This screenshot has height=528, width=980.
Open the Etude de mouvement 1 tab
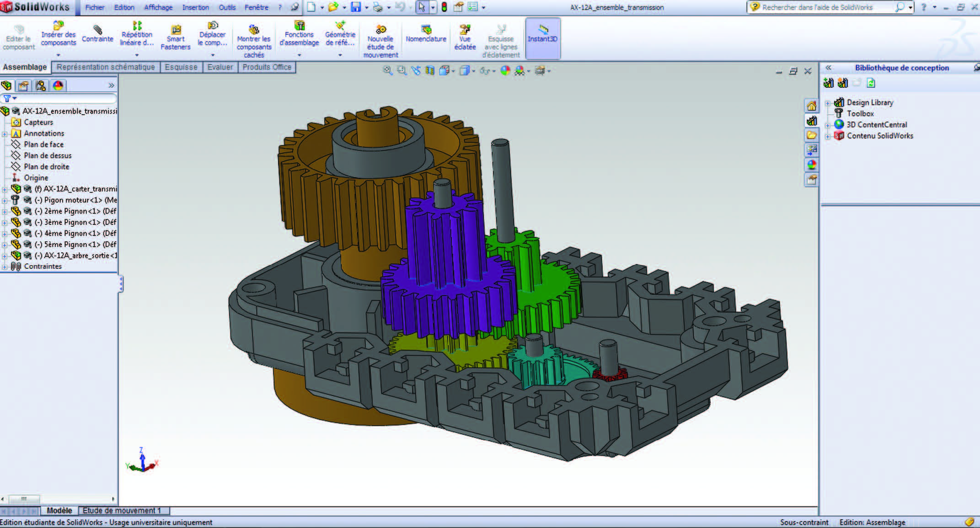[122, 511]
